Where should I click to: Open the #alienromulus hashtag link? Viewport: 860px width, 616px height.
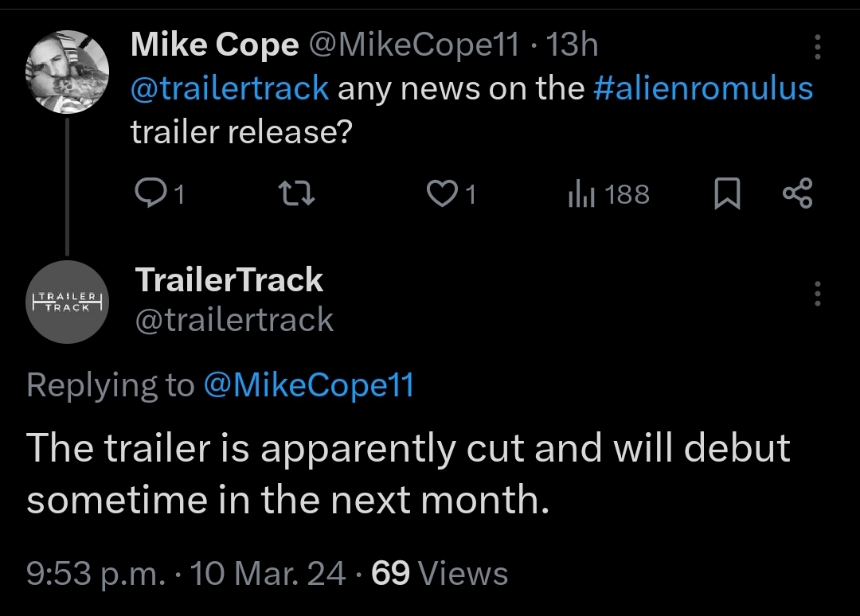click(703, 88)
